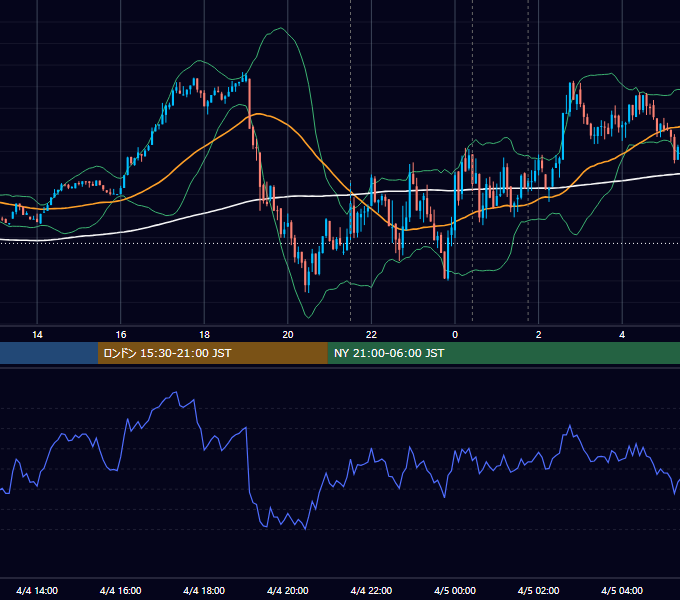Image resolution: width=680 pixels, height=600 pixels.
Task: Click the 0 hour label on price chart axis
Action: click(x=455, y=335)
